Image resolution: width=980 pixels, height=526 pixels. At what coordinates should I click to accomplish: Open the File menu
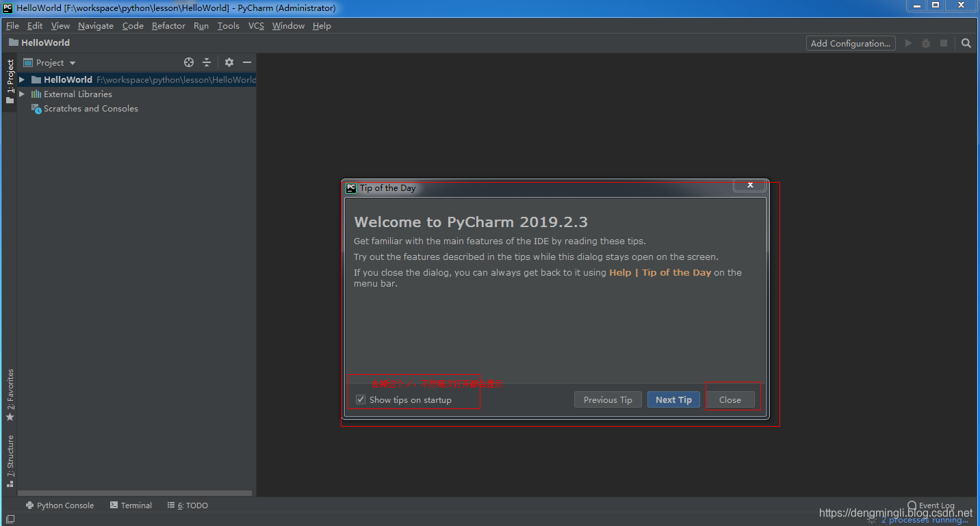click(12, 26)
